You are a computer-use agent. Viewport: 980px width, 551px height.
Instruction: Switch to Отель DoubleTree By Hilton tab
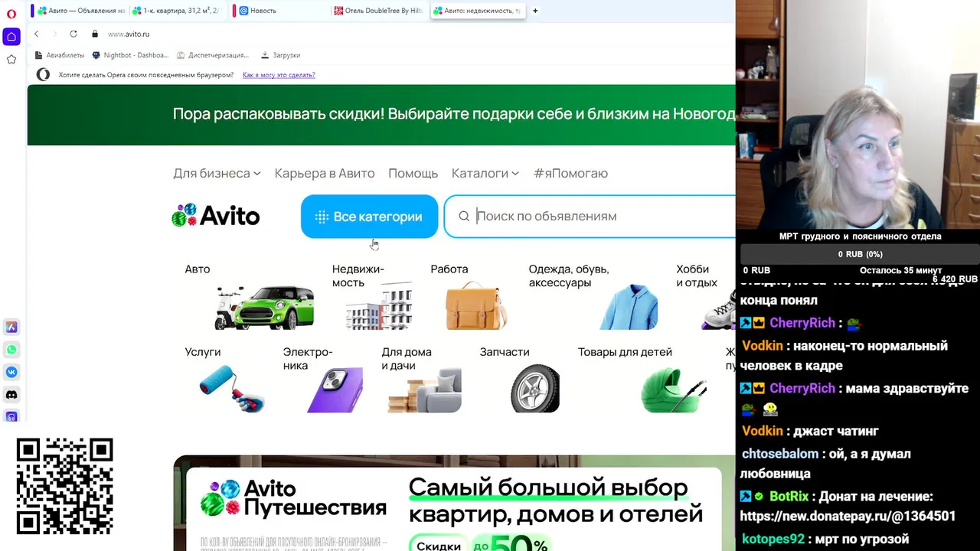[x=379, y=11]
